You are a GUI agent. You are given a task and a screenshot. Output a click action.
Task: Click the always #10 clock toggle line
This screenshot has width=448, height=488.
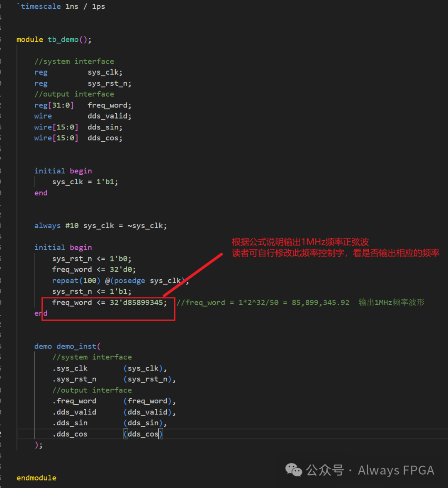coord(100,226)
